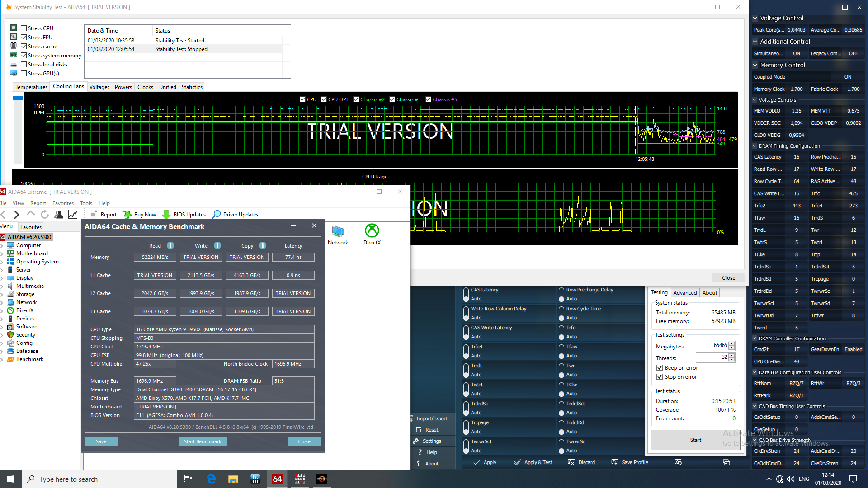Viewport: 868px width, 488px height.
Task: Click the AIDA64 icon in taskbar
Action: (x=277, y=479)
